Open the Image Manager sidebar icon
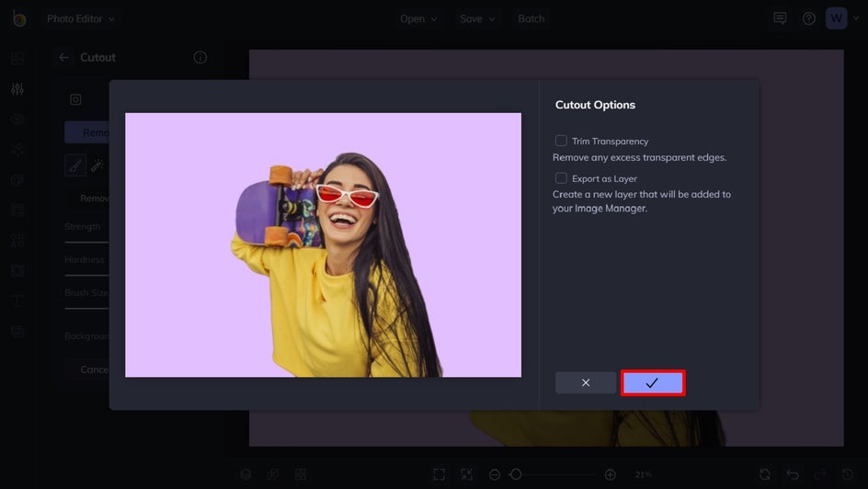This screenshot has height=489, width=868. pos(17,58)
